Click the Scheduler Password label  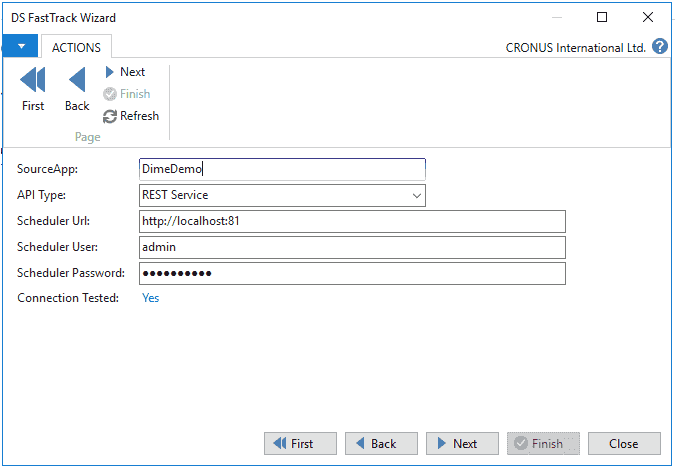(x=71, y=273)
